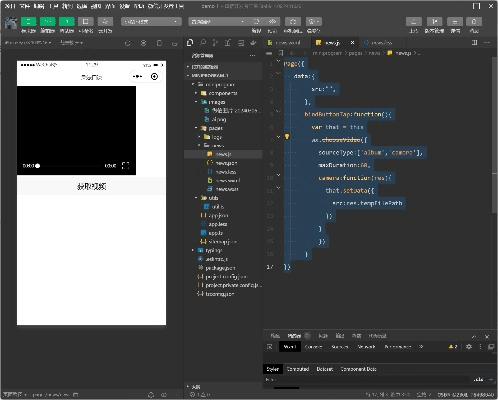Click the simulator phone device icon
498x400 pixels.
click(x=159, y=43)
